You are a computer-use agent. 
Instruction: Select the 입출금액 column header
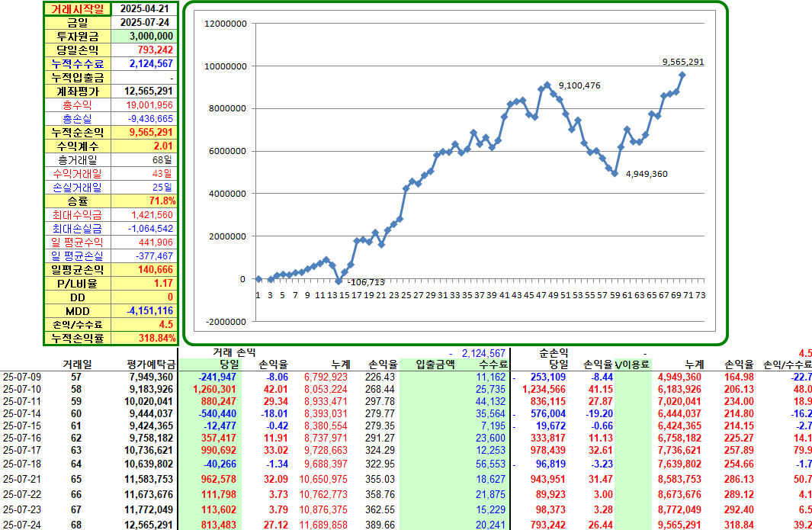pyautogui.click(x=435, y=365)
